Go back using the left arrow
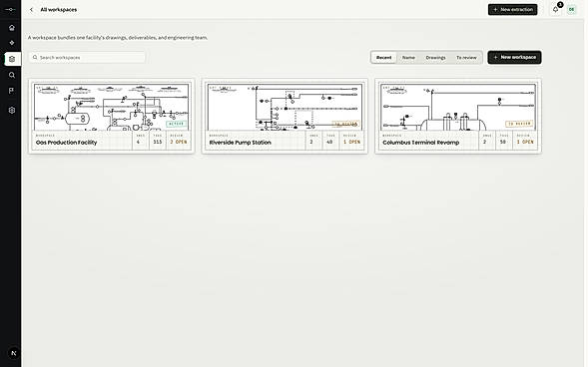 (x=32, y=10)
